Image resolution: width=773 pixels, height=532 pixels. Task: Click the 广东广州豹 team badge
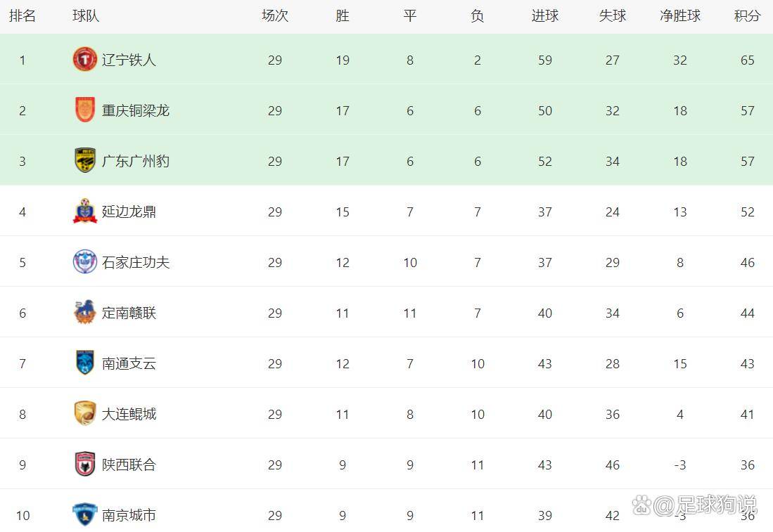[84, 161]
